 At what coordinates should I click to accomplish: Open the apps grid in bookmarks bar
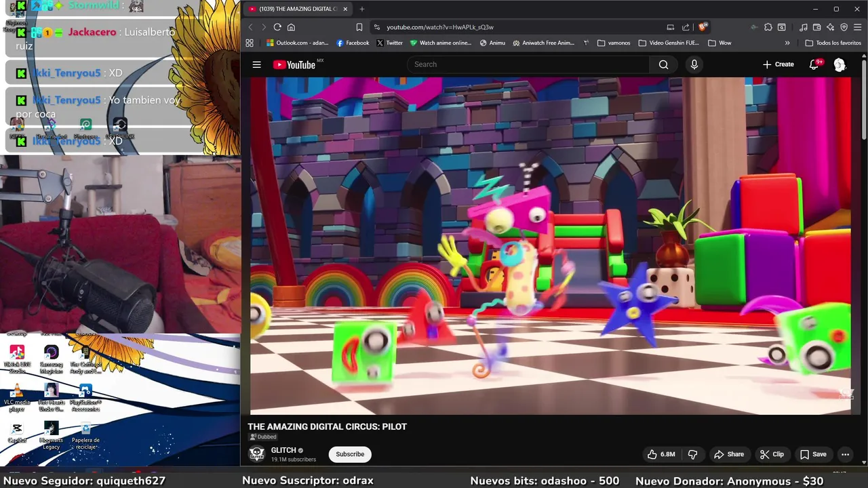(x=250, y=43)
